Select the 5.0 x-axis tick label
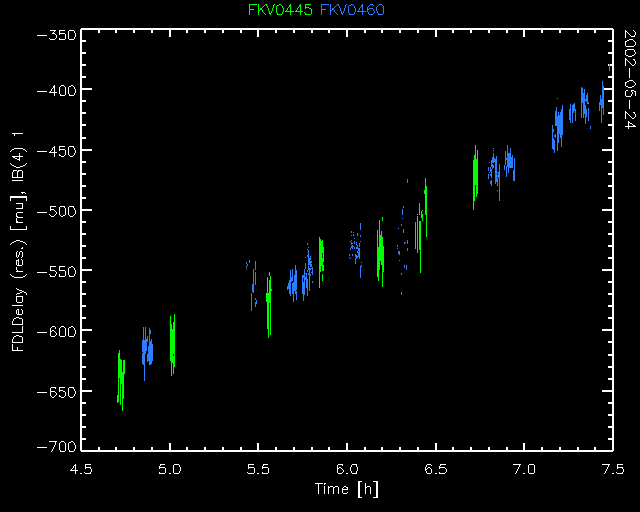640x512 pixels. (169, 468)
